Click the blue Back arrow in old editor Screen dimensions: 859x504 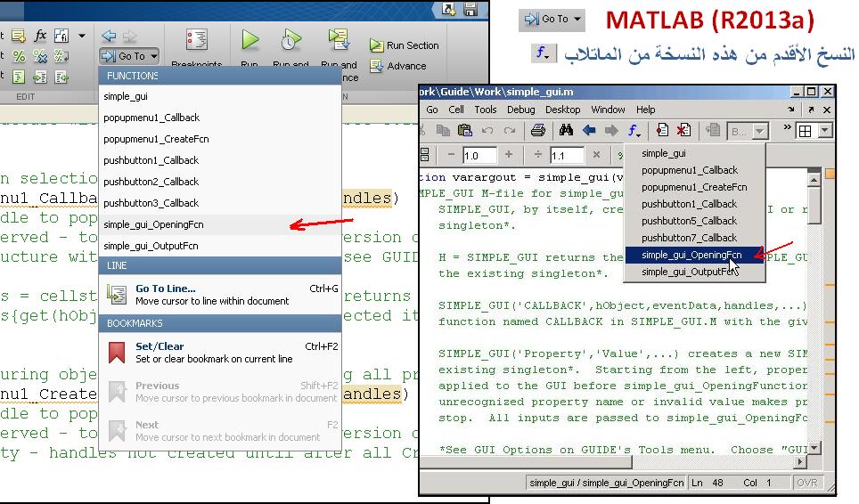pyautogui.click(x=589, y=130)
